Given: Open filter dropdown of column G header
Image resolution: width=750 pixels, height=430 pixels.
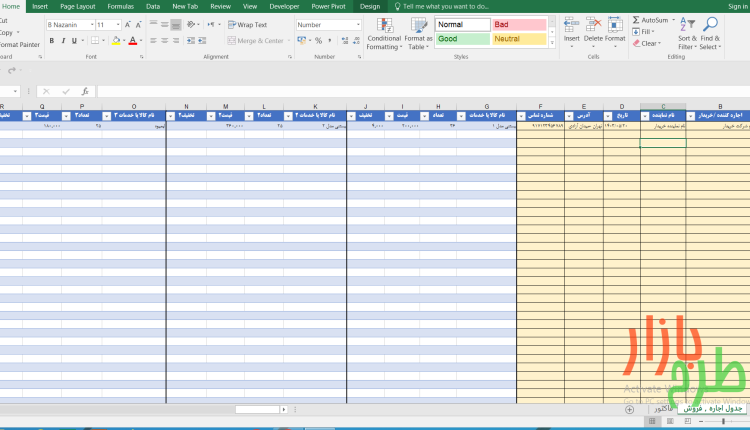Looking at the screenshot, I should (x=461, y=116).
